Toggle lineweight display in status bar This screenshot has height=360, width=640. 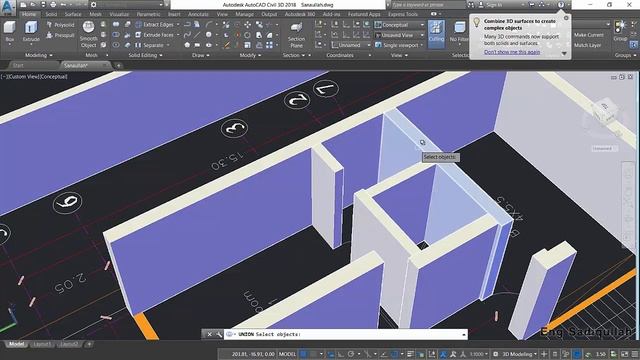410,354
